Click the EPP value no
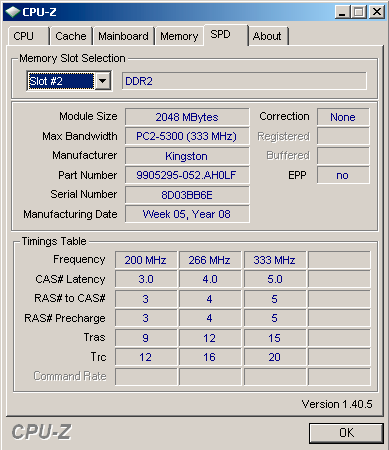Image resolution: width=389 pixels, height=450 pixels. coord(343,175)
